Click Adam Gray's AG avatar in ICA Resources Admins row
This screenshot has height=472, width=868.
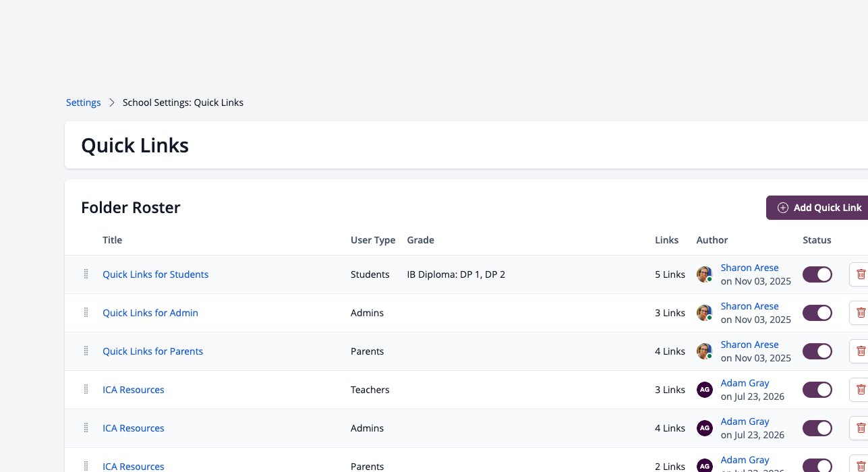[704, 428]
